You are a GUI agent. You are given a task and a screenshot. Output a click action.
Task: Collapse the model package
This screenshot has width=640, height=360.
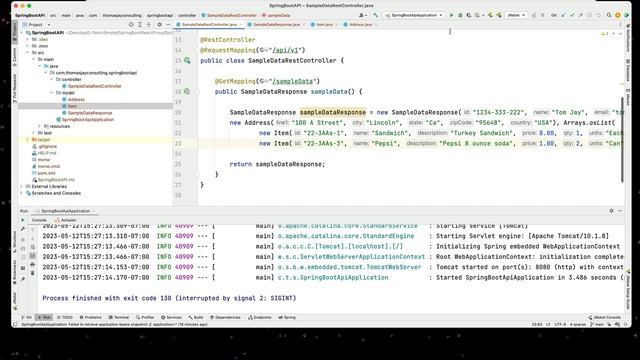[x=52, y=93]
